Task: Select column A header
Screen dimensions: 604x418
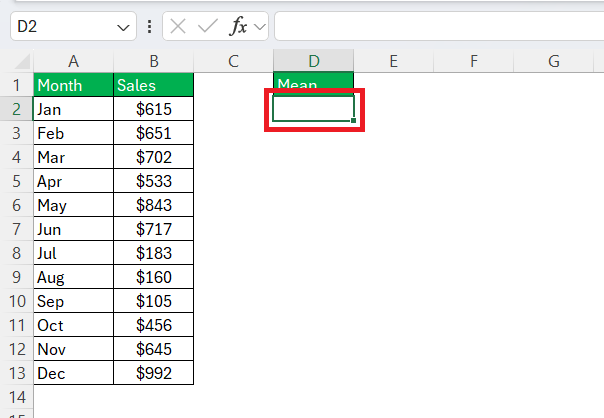Action: [74, 61]
